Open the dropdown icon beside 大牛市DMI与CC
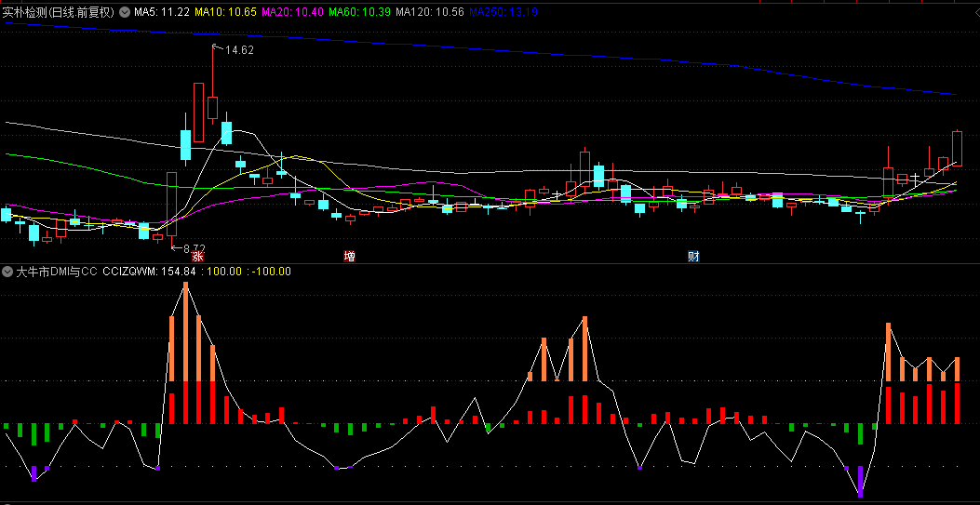Screen dimensions: 980x505 (7, 272)
